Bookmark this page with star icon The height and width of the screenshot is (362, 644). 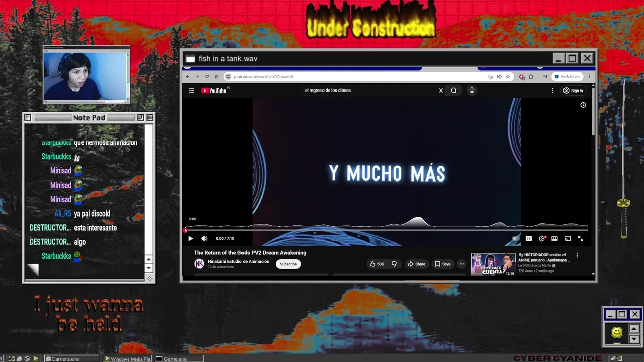(x=508, y=77)
